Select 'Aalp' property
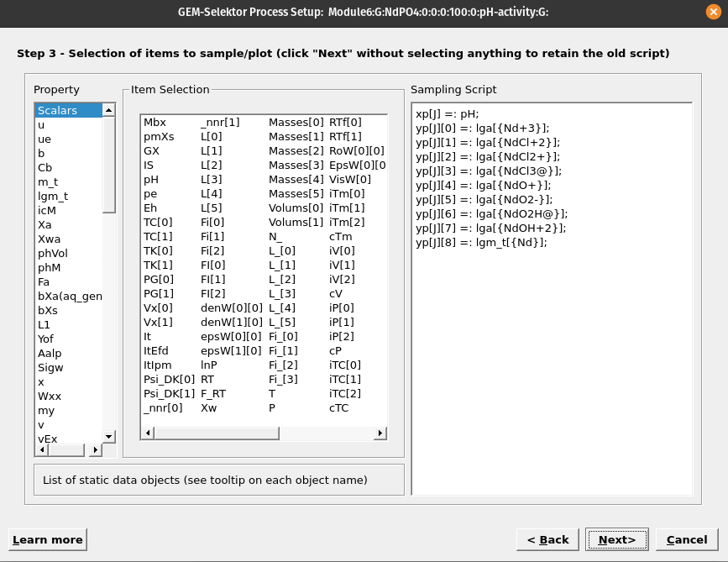Image resolution: width=728 pixels, height=562 pixels. (x=50, y=354)
